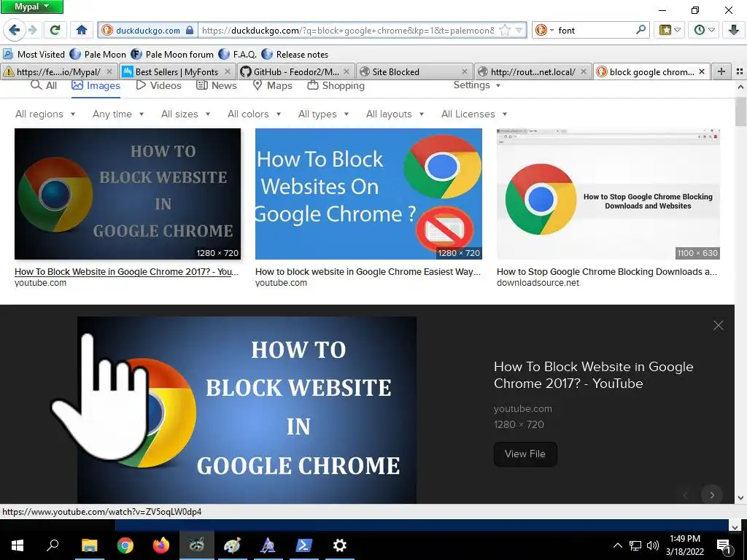Launch Firefox from the taskbar

(161, 545)
